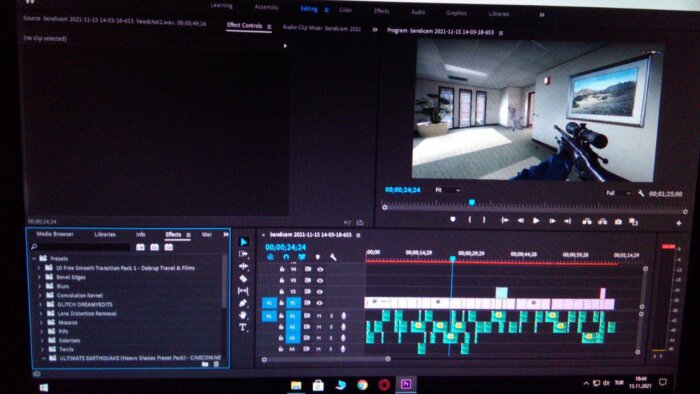Toggle lock on track V4

click(x=282, y=269)
